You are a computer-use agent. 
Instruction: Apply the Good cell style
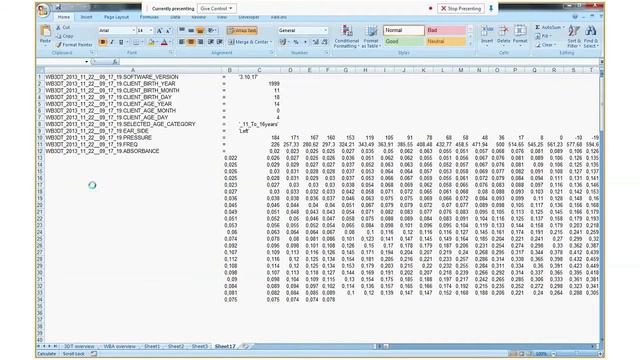tap(404, 41)
